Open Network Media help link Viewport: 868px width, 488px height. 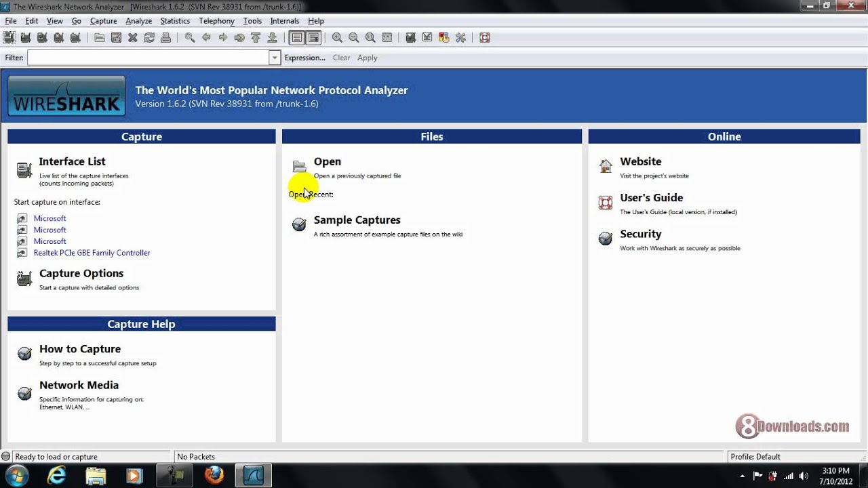coord(79,385)
